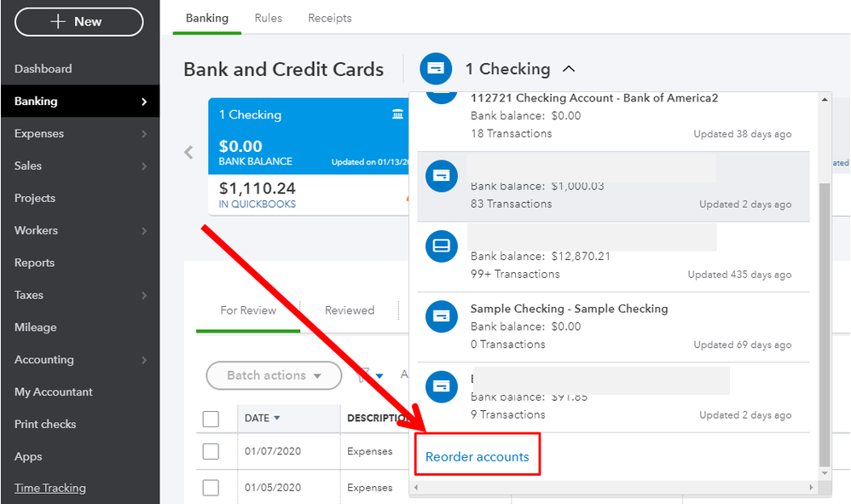851x504 pixels.
Task: Expand Taxes submenu chevron
Action: [144, 295]
